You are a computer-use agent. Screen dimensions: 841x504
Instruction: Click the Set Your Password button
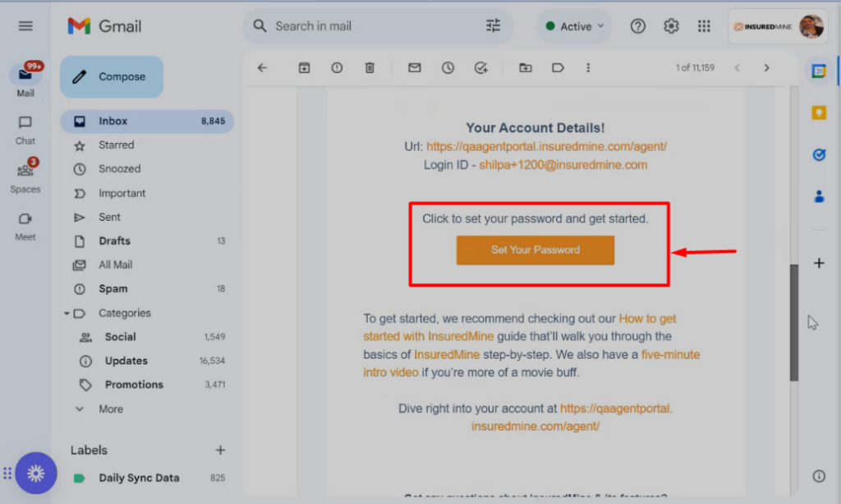pos(535,250)
